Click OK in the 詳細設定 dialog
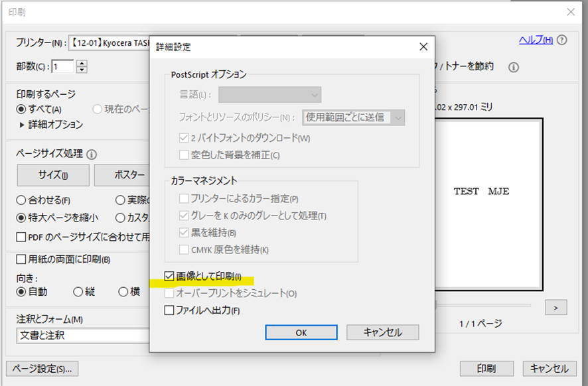Viewport: 588px width, 386px height. click(x=301, y=332)
